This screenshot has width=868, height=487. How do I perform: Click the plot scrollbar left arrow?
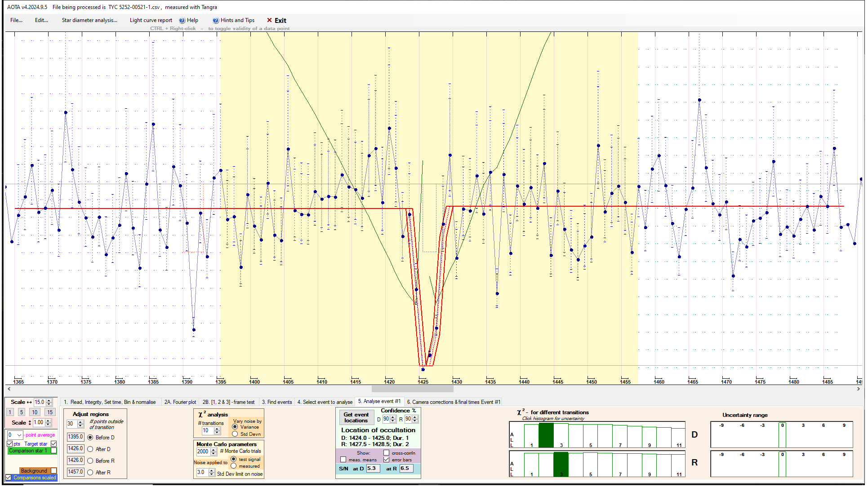tap(9, 389)
